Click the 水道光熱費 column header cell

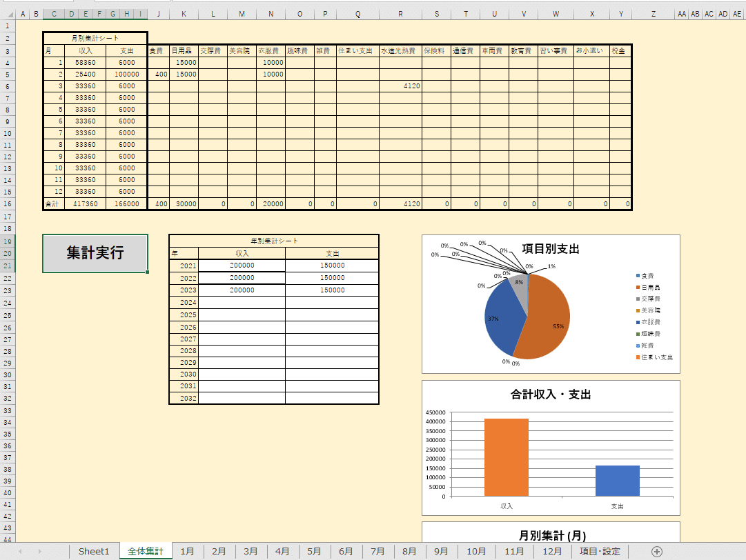click(x=400, y=51)
